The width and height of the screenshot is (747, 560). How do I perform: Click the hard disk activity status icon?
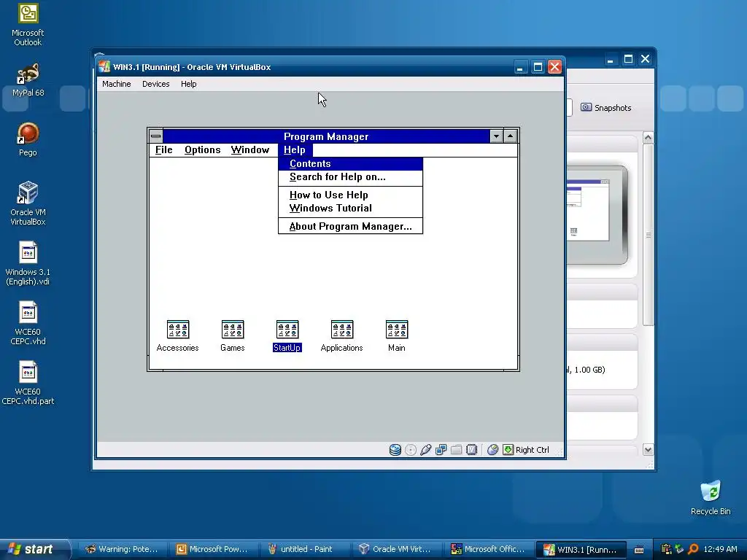point(395,449)
